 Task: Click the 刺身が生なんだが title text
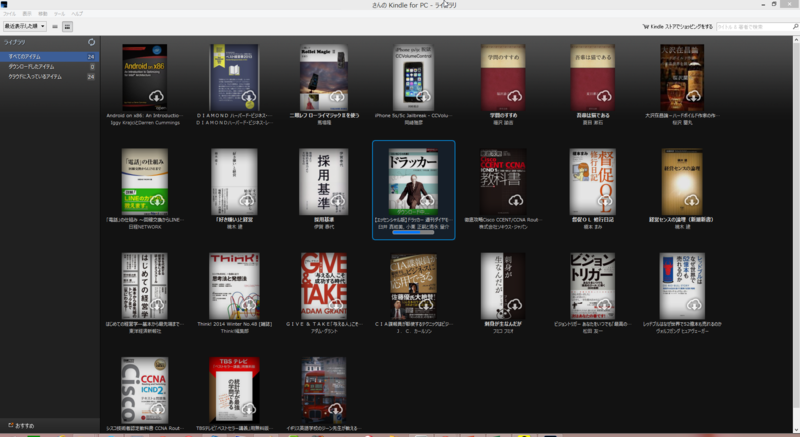(503, 324)
